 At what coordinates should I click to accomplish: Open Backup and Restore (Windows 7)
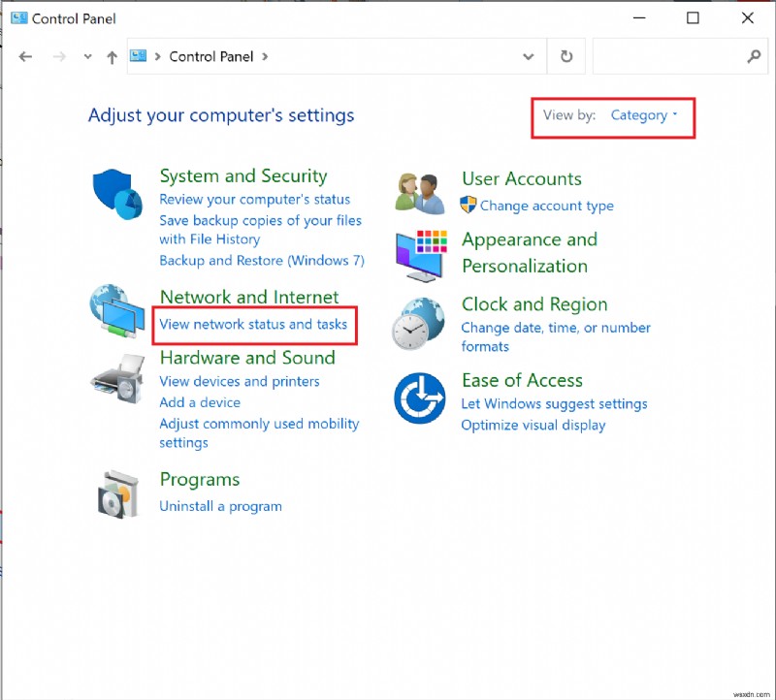pos(262,260)
